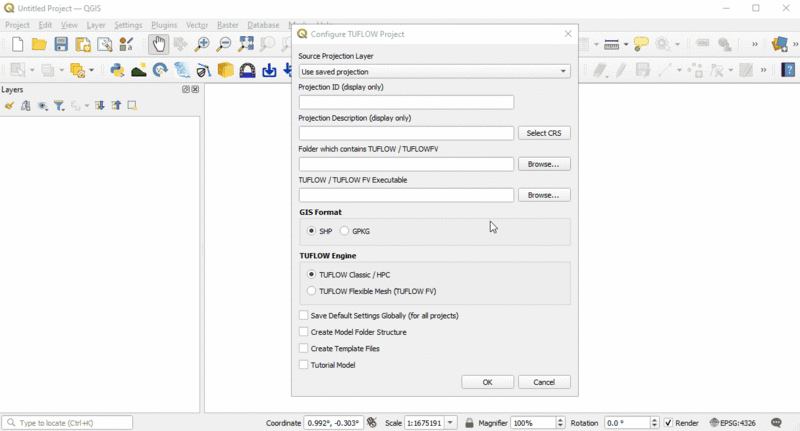
Task: Select the GPKG GIS format option
Action: tap(345, 231)
